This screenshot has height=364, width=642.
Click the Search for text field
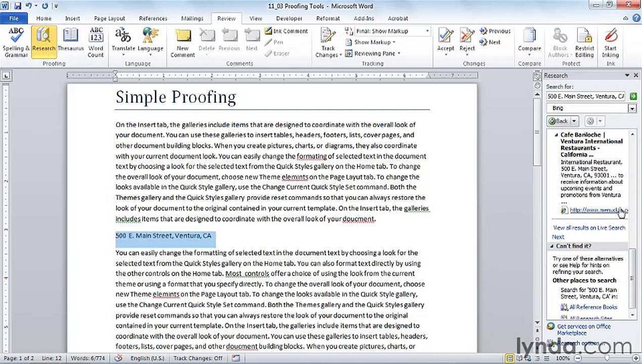586,96
